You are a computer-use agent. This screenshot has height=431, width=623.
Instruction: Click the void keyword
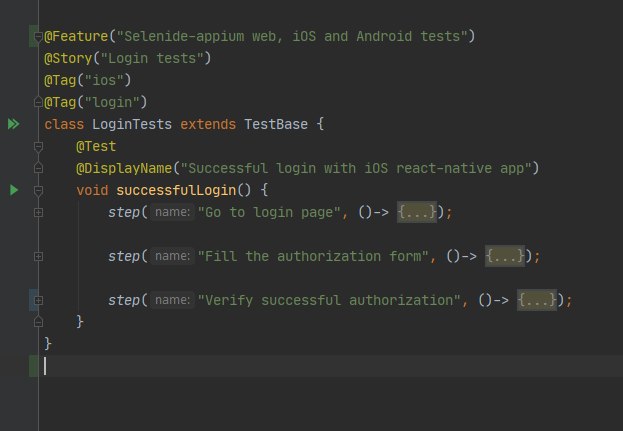tap(92, 190)
